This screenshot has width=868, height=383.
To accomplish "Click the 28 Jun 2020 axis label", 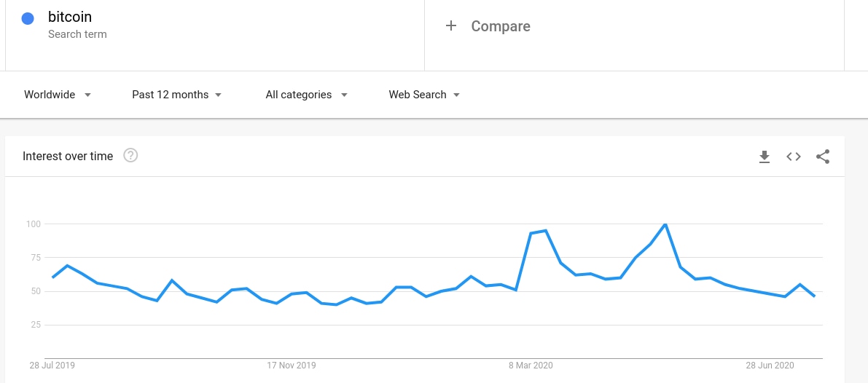I will [x=770, y=365].
